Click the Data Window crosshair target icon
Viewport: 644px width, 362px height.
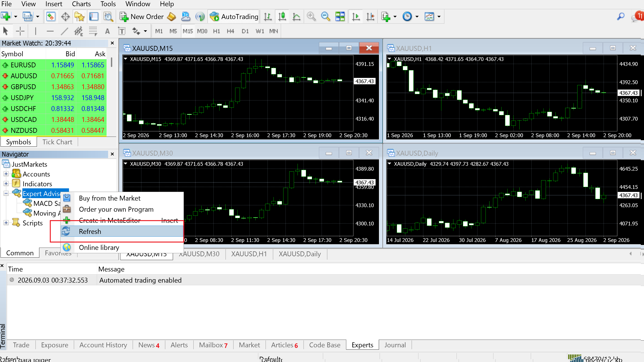65,17
